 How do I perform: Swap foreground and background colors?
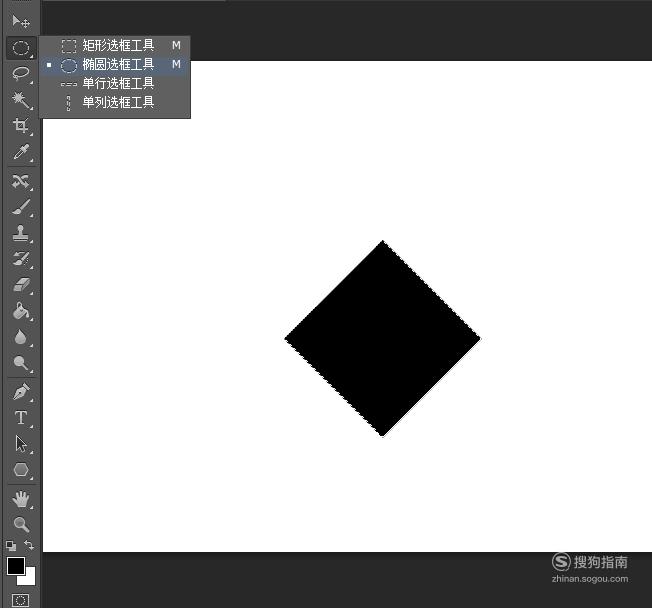click(29, 545)
